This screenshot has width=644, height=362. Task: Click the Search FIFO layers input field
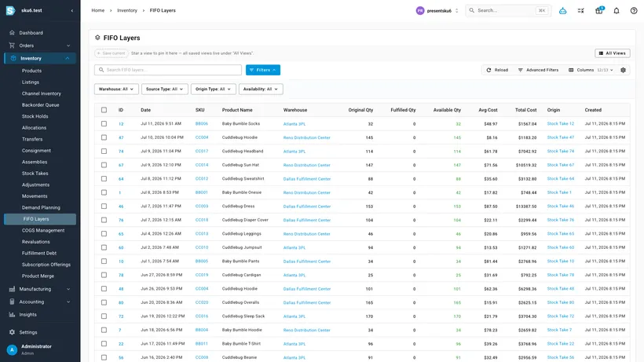point(168,70)
